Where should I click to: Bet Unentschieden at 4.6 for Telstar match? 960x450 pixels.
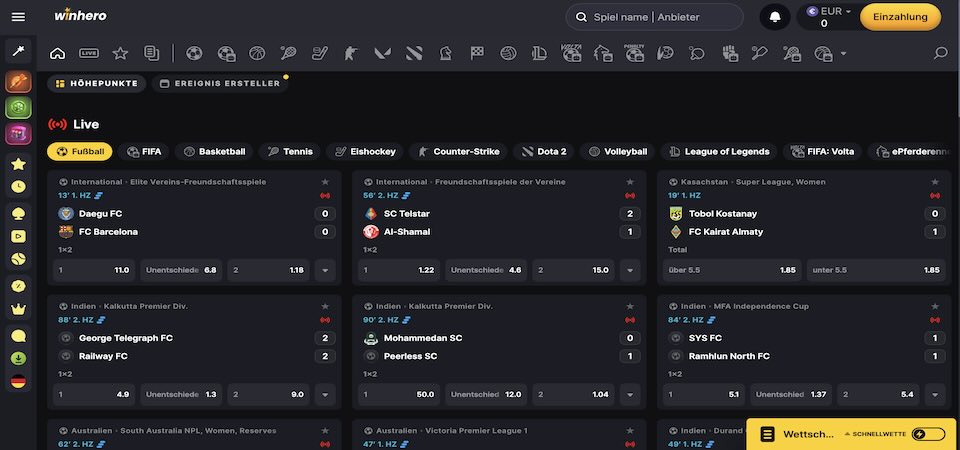486,270
